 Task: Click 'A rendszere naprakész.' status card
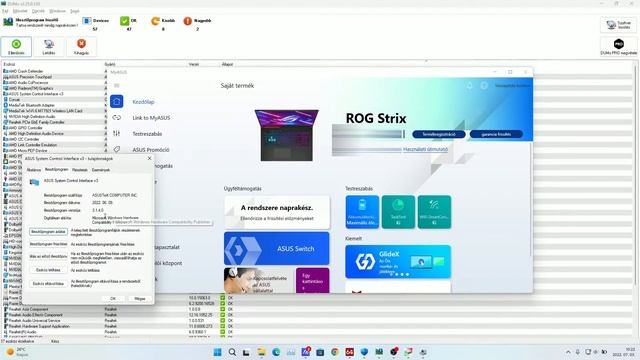point(277,212)
